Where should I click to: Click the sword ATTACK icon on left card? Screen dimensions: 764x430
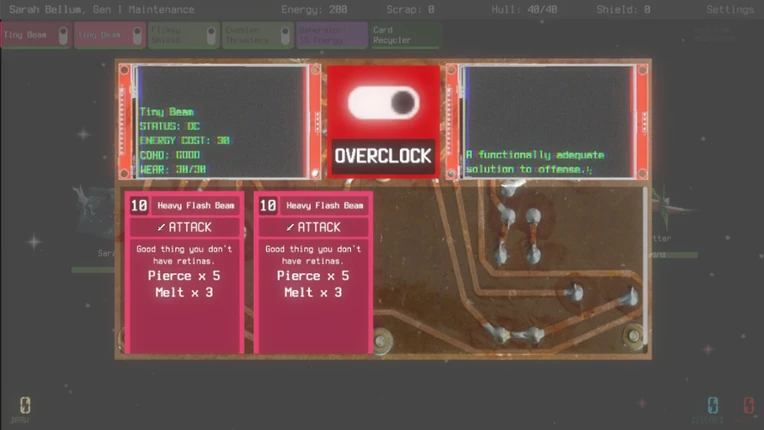click(x=161, y=227)
